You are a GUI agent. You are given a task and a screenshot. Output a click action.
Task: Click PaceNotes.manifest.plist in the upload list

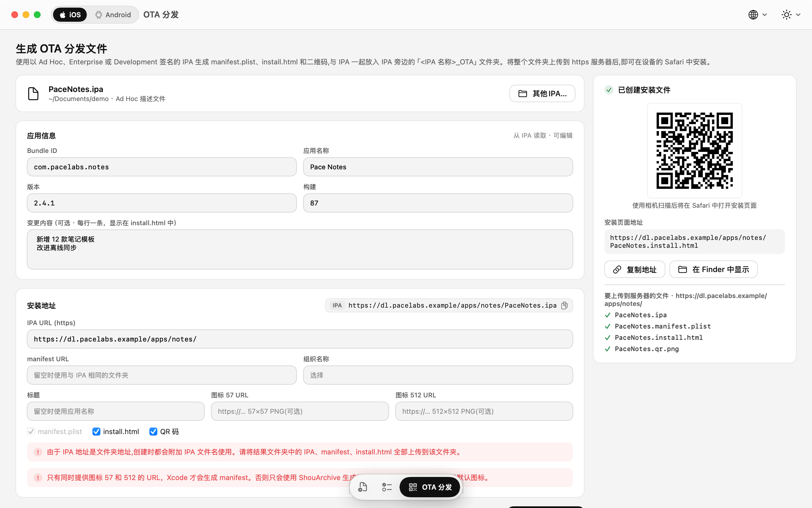tap(663, 326)
